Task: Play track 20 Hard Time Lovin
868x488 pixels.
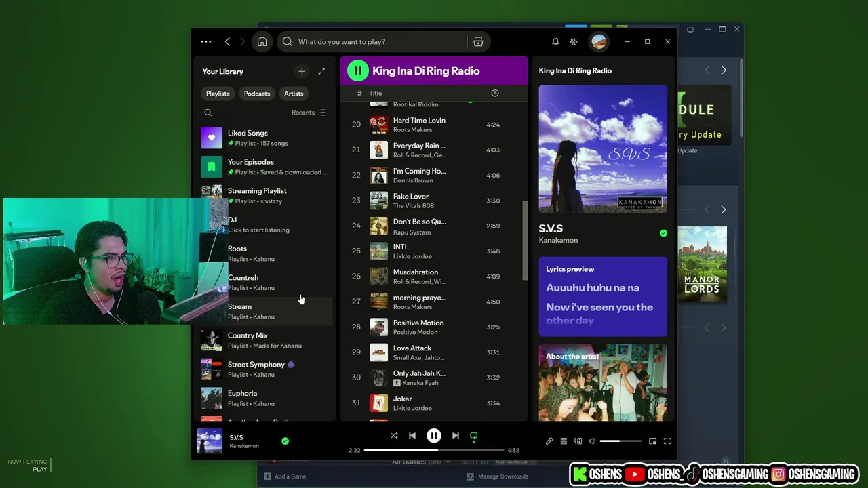Action: tap(434, 125)
